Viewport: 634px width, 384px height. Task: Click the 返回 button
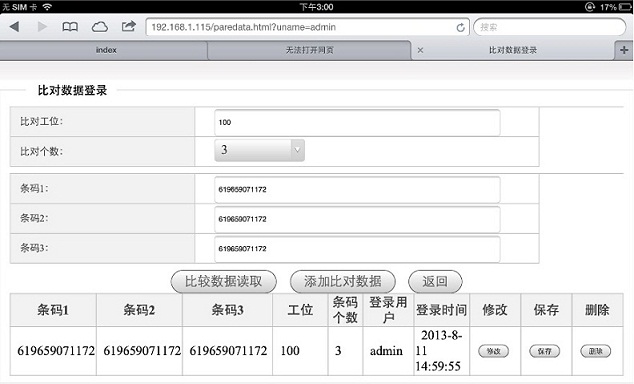[x=435, y=281]
